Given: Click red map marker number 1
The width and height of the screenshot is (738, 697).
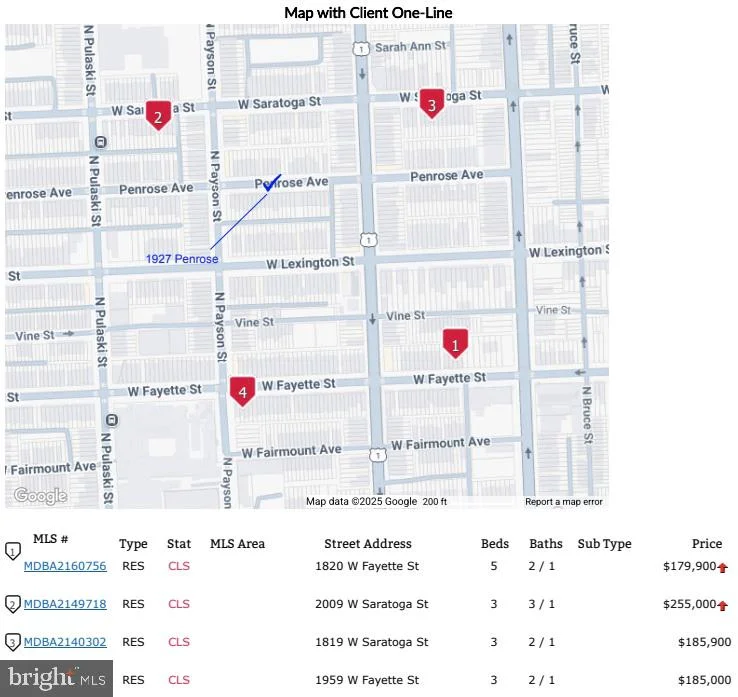Looking at the screenshot, I should click(455, 344).
